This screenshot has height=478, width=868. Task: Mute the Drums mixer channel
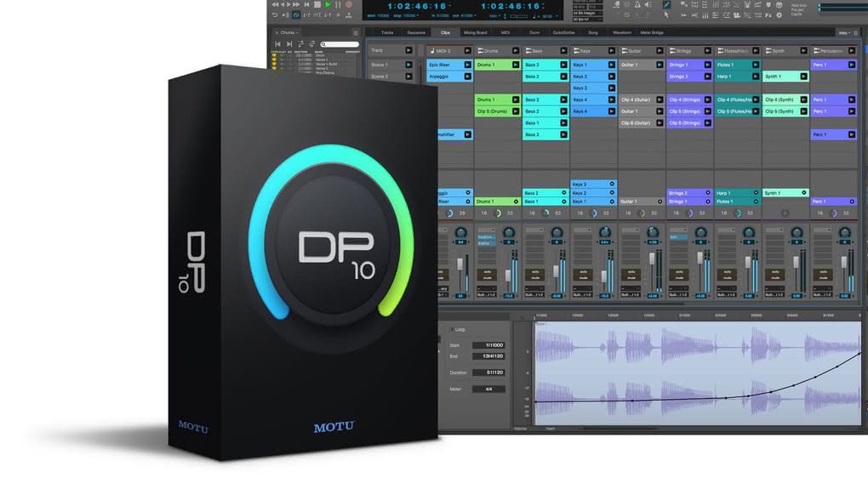point(487,278)
